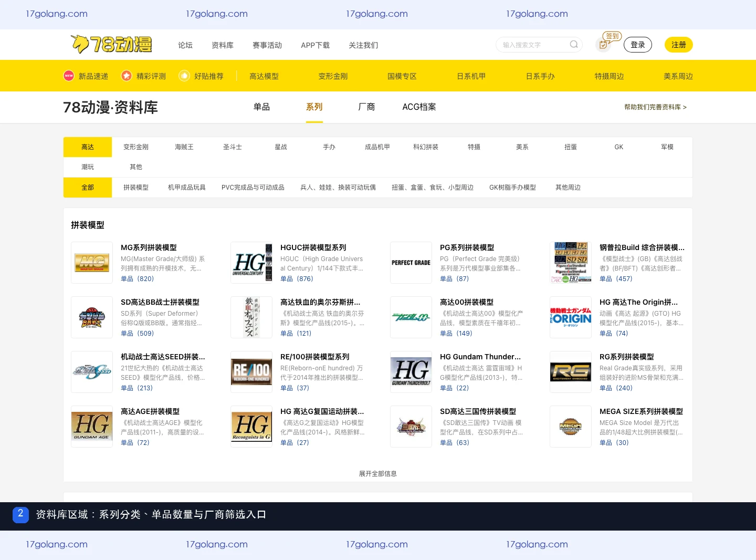This screenshot has height=560, width=756.
Task: Open the Perfect Grade logo thumbnail
Action: 411,263
